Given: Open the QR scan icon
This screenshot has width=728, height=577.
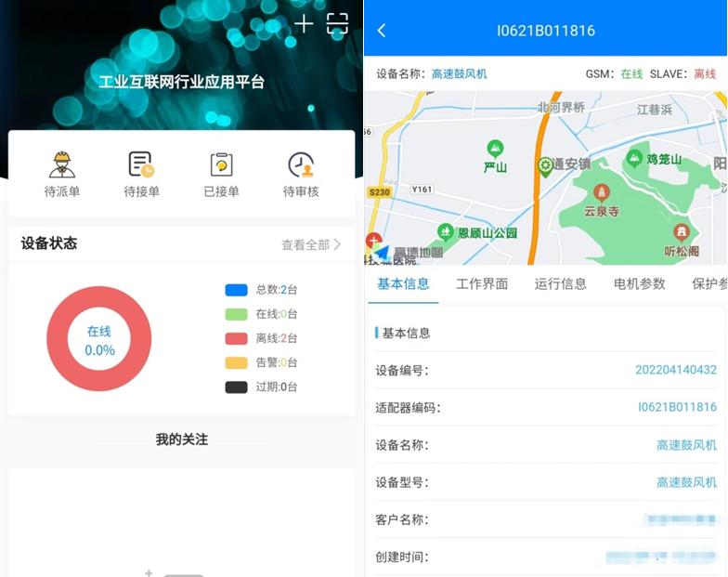Looking at the screenshot, I should 337,25.
